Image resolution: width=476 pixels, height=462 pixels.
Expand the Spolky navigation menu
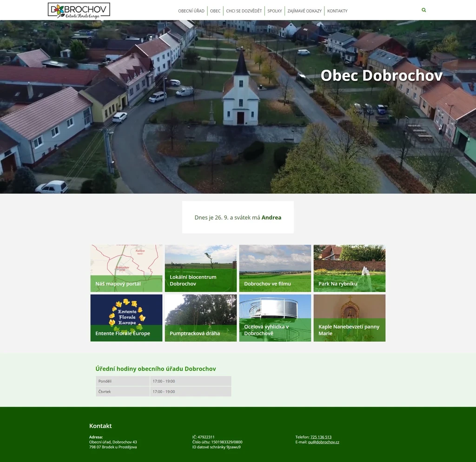pos(275,11)
